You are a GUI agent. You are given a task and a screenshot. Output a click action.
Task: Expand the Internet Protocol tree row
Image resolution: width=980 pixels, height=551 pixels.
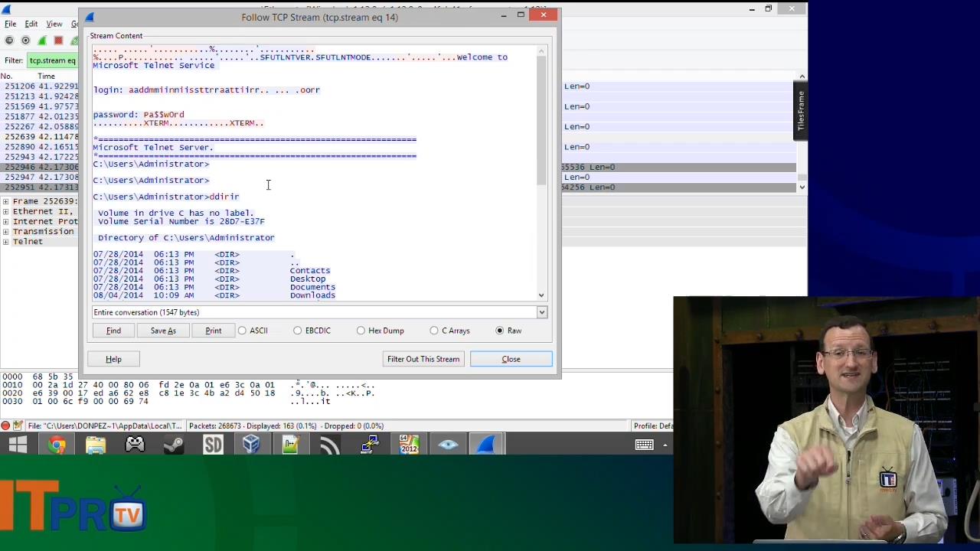point(5,221)
